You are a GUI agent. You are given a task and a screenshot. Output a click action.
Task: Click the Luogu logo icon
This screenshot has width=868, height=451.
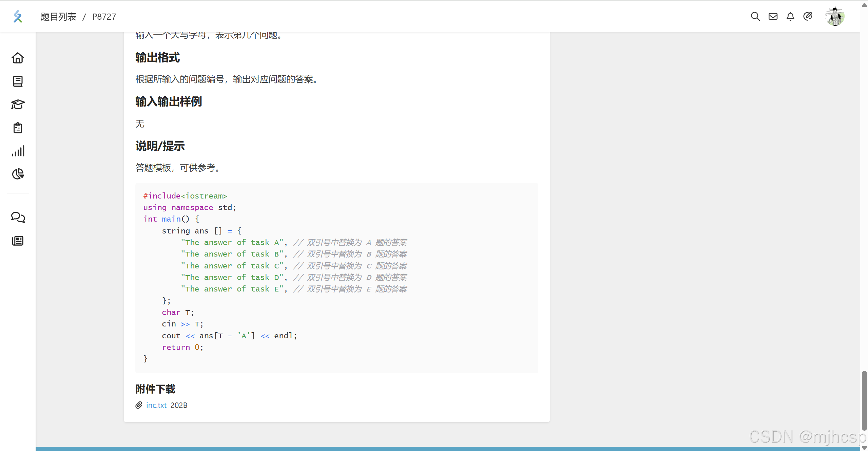pyautogui.click(x=18, y=16)
